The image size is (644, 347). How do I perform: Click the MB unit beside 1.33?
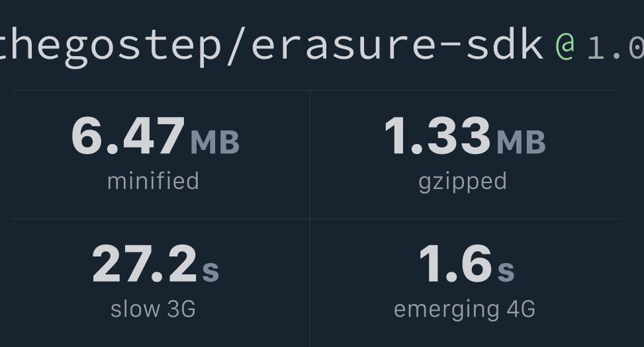521,142
